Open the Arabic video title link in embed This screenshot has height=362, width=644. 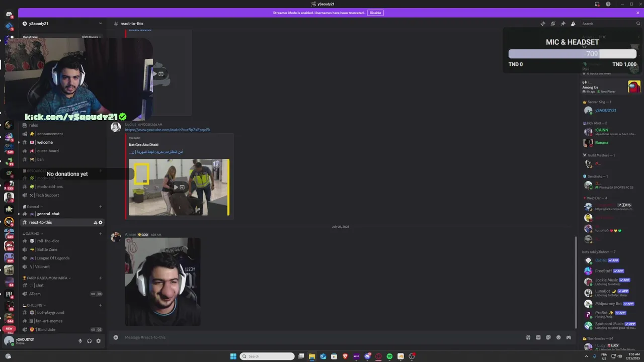point(155,152)
